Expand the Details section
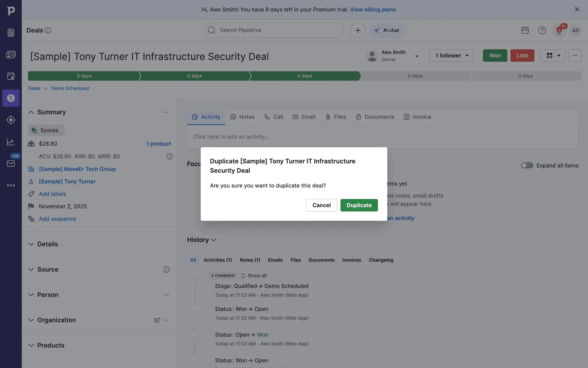588x368 pixels. tap(31, 244)
